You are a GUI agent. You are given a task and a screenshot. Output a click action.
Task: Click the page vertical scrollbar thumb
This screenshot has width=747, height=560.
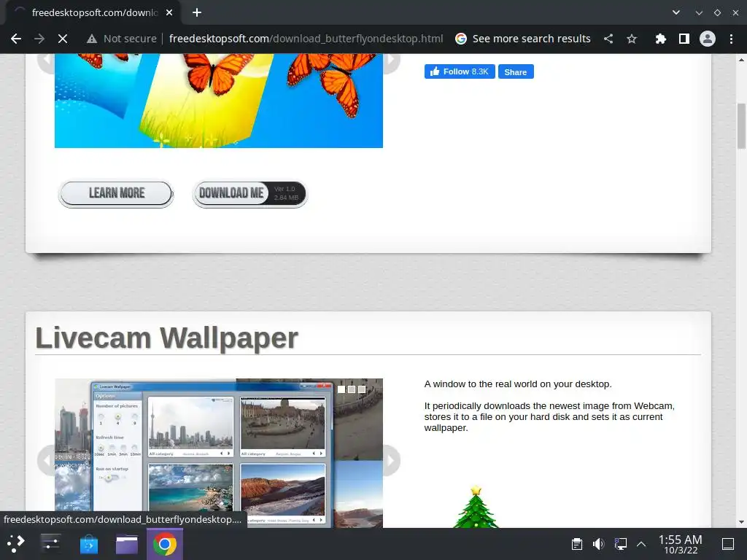click(741, 126)
